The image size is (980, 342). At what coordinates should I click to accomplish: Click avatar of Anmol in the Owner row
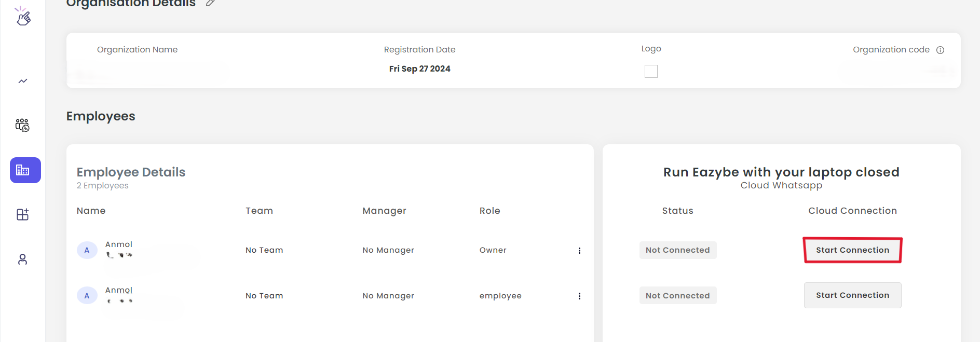(x=87, y=250)
